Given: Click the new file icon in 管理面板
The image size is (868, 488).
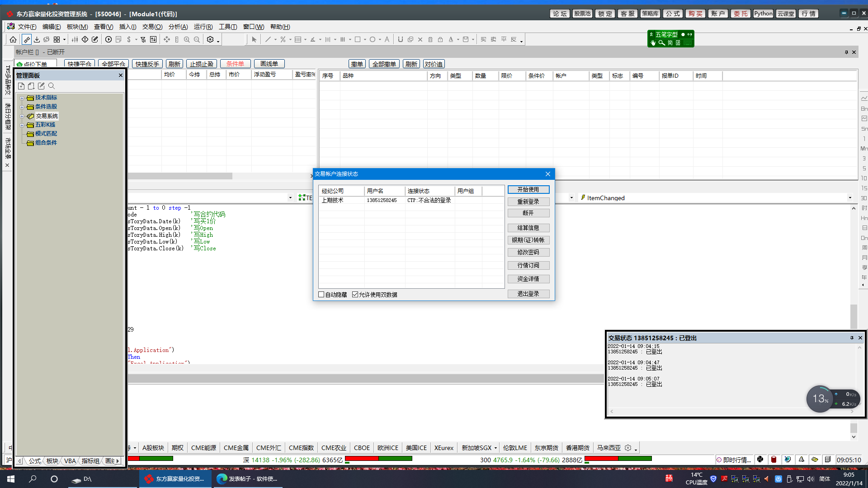Looking at the screenshot, I should click(21, 86).
